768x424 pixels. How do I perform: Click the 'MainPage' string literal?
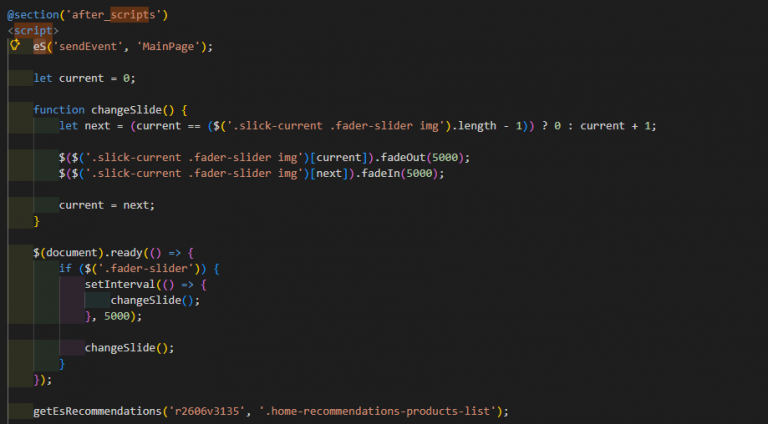(168, 47)
